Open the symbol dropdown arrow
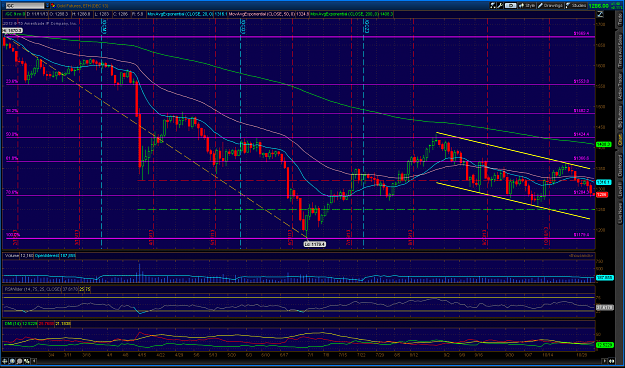This screenshot has height=368, width=625. [47, 6]
